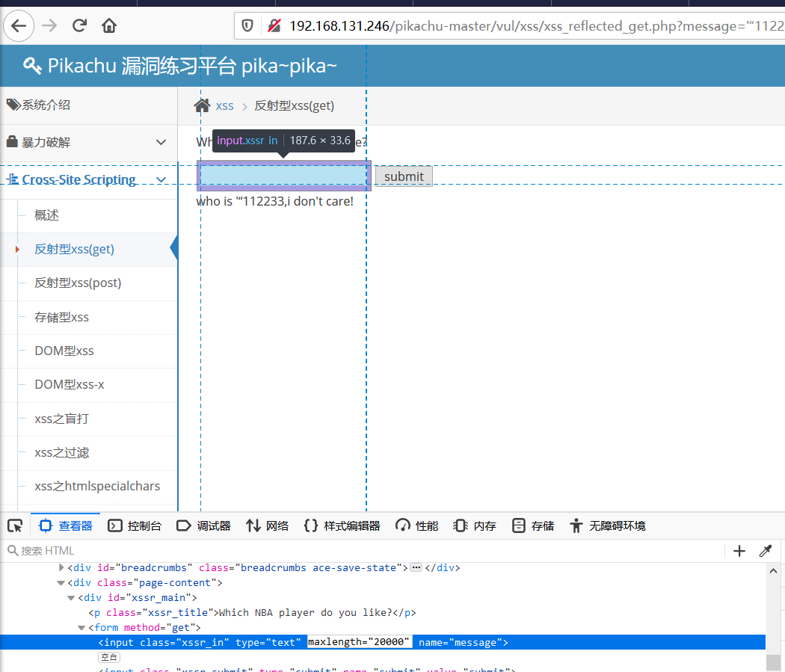Screen dimensions: 785x672
Task: Click the maxlength="20000" attribute editor
Action: coord(360,642)
